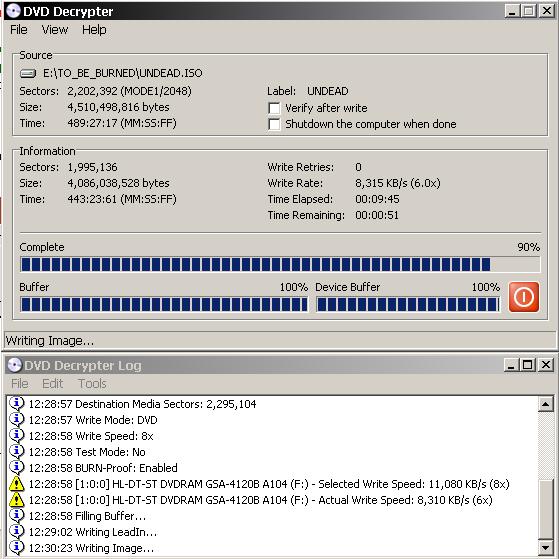Open the Help menu

point(94,30)
